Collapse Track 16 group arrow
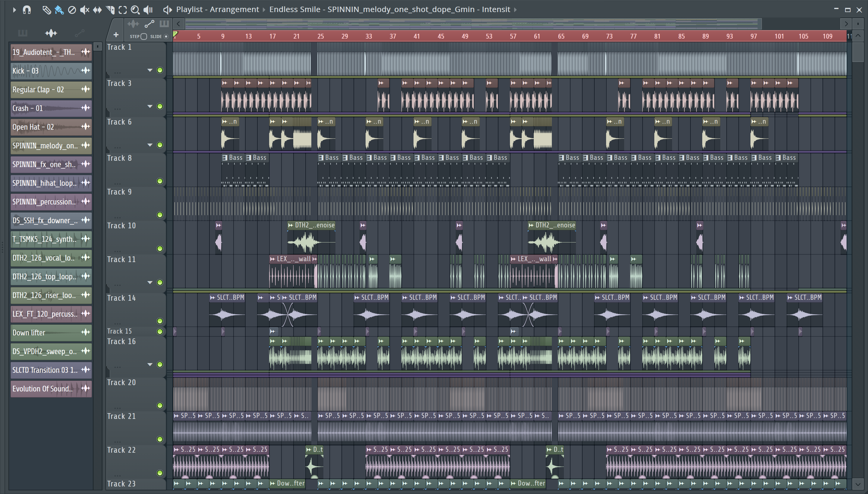Viewport: 868px width, 494px height. 150,364
